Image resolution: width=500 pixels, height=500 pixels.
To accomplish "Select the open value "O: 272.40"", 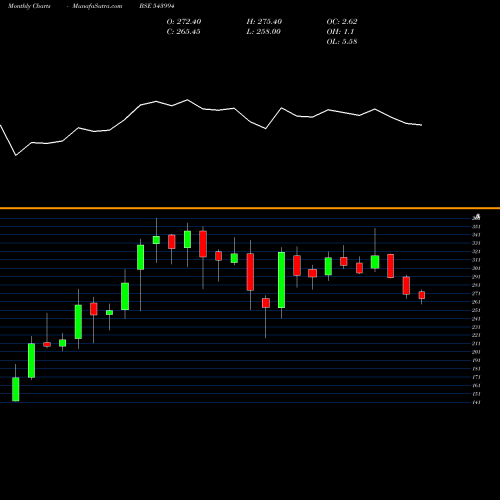I will (x=184, y=22).
